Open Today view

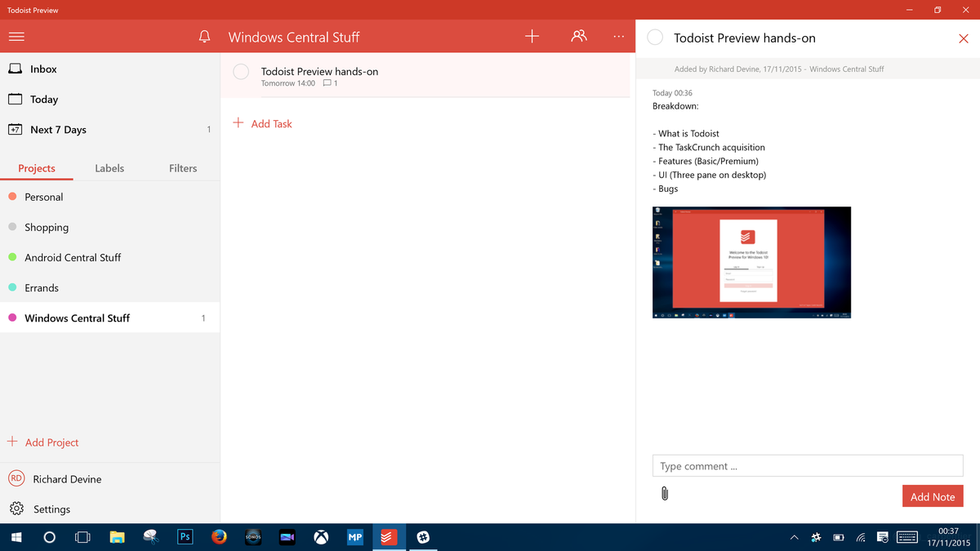(109, 100)
